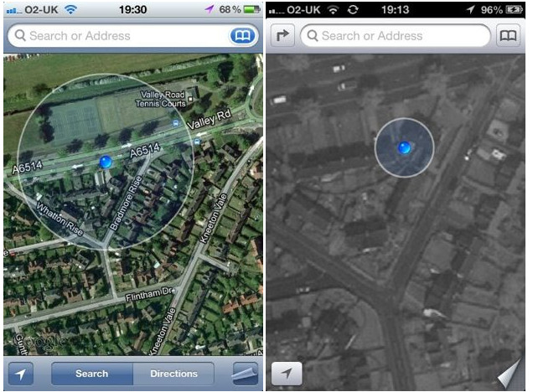This screenshot has height=392, width=533.
Task: Tap page curl icon in left map toolbar
Action: 245,374
